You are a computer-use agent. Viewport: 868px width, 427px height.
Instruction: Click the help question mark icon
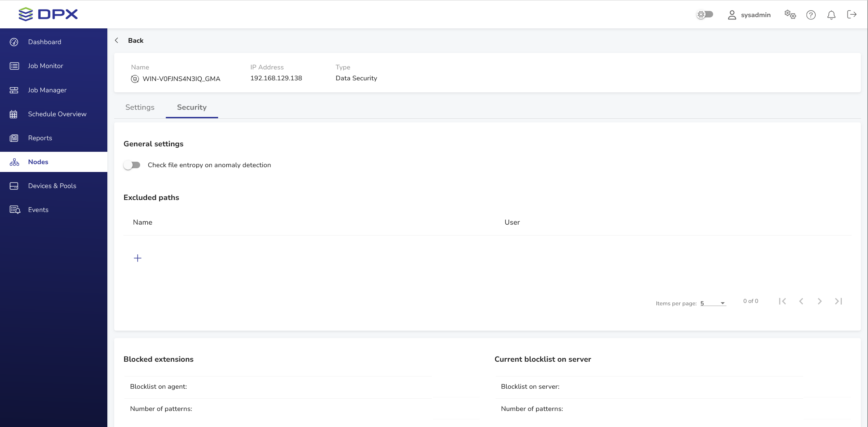(x=811, y=15)
